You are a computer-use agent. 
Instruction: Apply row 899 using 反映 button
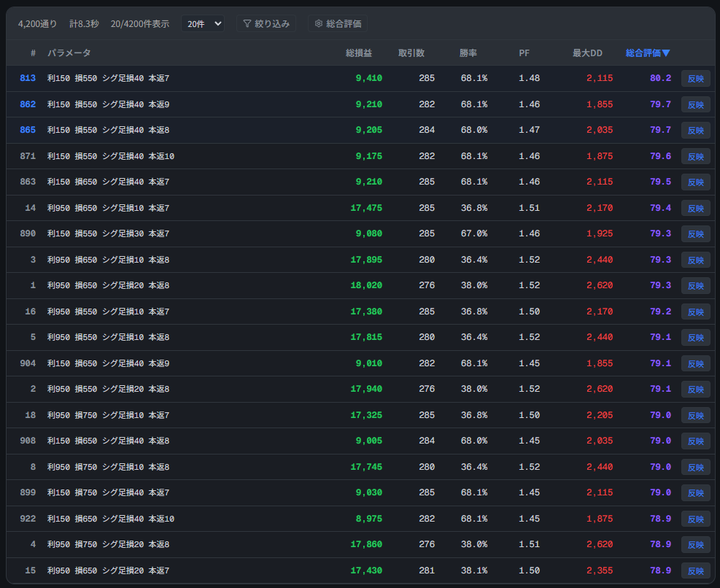[696, 493]
